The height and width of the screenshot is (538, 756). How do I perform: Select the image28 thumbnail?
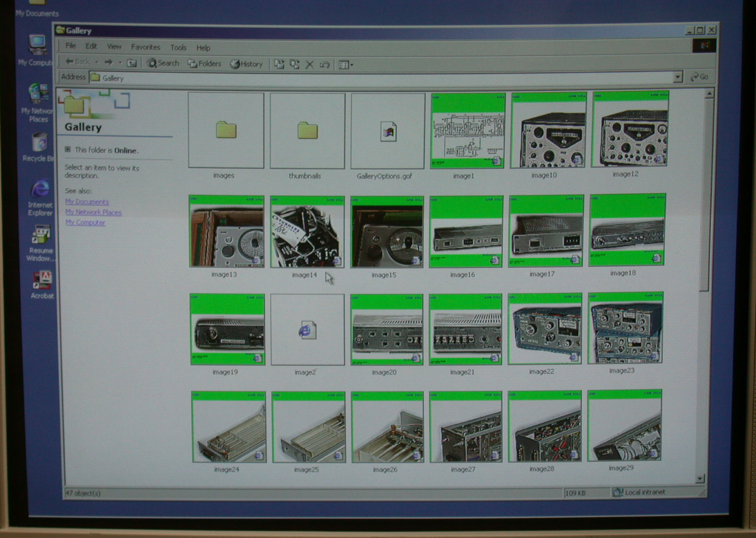tap(544, 426)
